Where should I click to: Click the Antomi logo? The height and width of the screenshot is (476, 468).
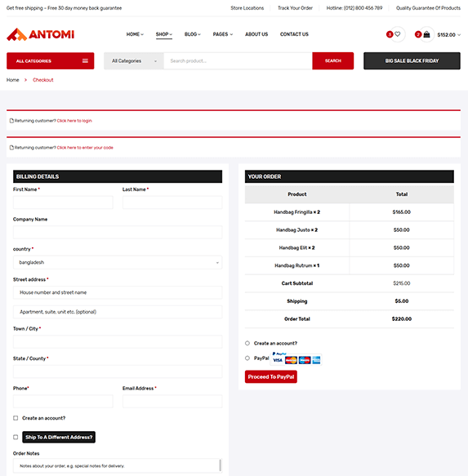[40, 34]
